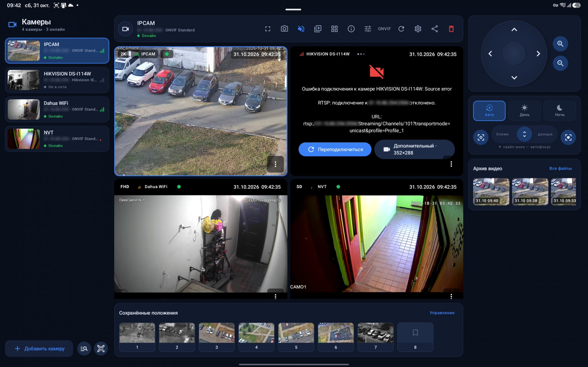588x367 pixels.
Task: Zoom in with the plus magnifier button
Action: [x=560, y=44]
